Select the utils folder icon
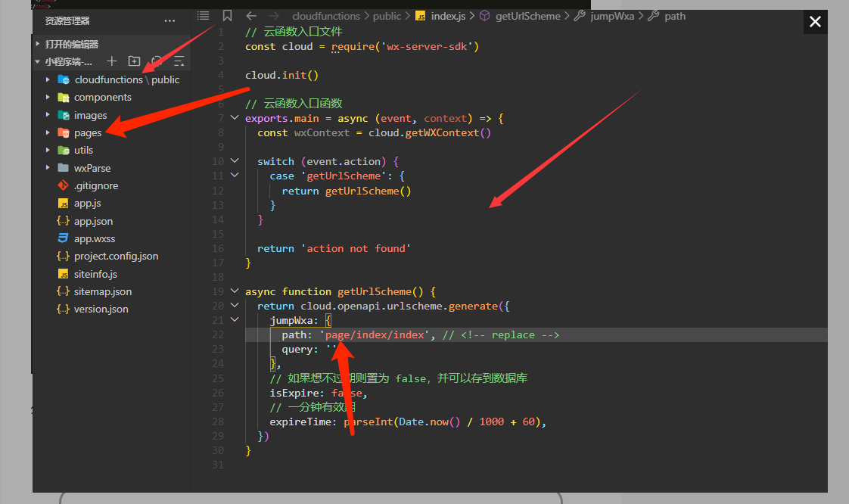 (x=64, y=150)
